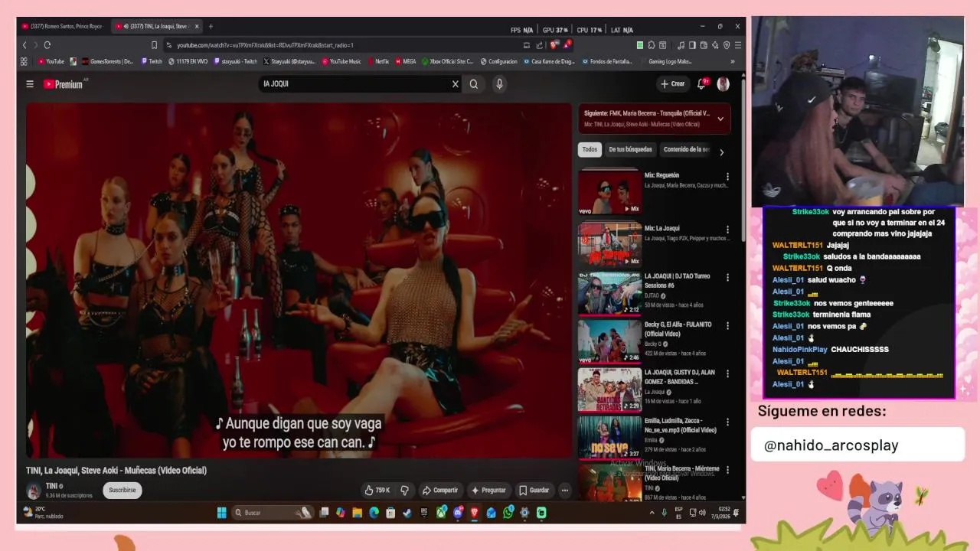The width and height of the screenshot is (980, 551).
Task: Open options for DJ TAO Turreo Sessions #6
Action: coord(727,277)
